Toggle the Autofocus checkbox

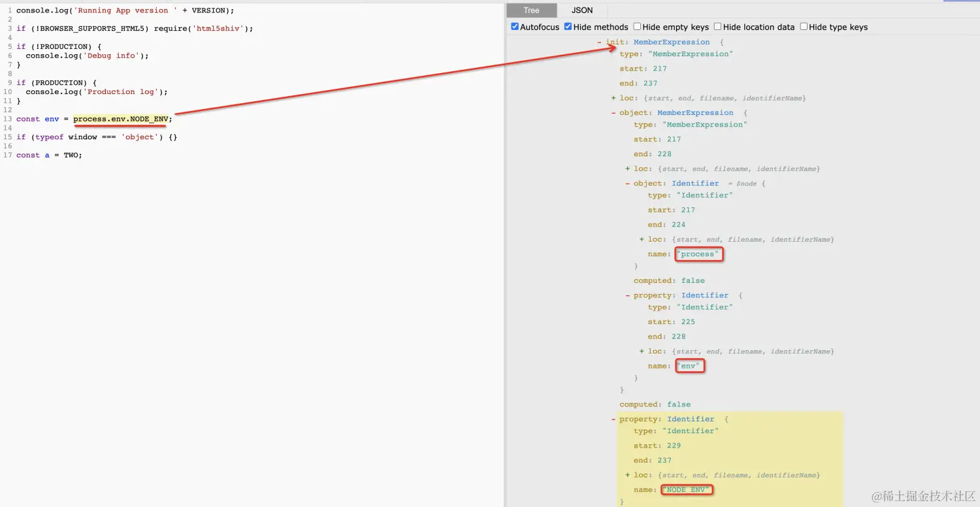pos(515,27)
